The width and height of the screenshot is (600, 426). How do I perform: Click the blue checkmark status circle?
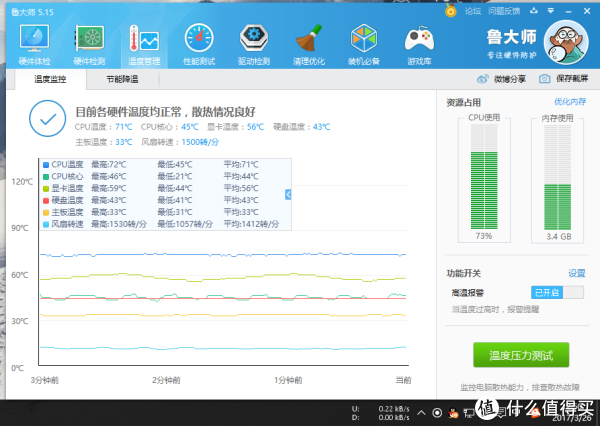pos(47,119)
